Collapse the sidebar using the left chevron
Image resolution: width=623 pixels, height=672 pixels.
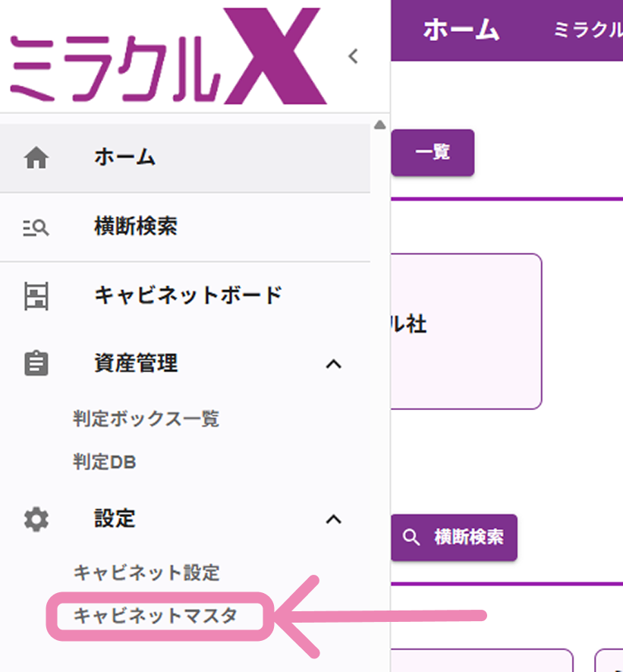click(x=352, y=55)
